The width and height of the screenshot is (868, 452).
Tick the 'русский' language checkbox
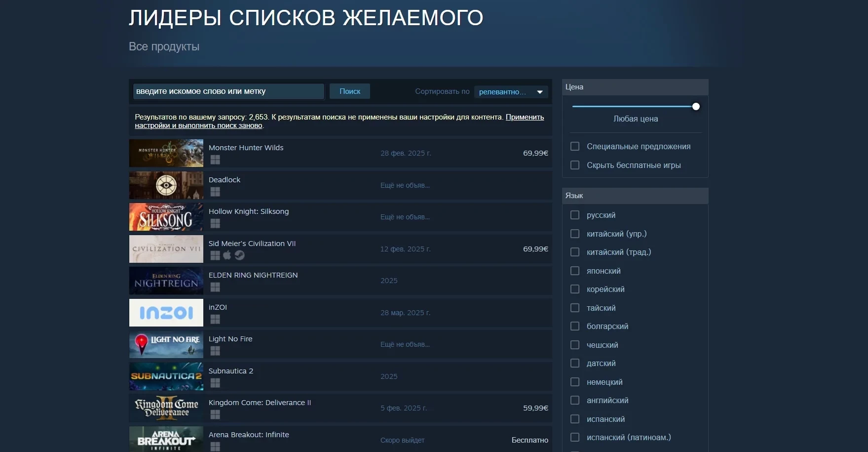575,215
